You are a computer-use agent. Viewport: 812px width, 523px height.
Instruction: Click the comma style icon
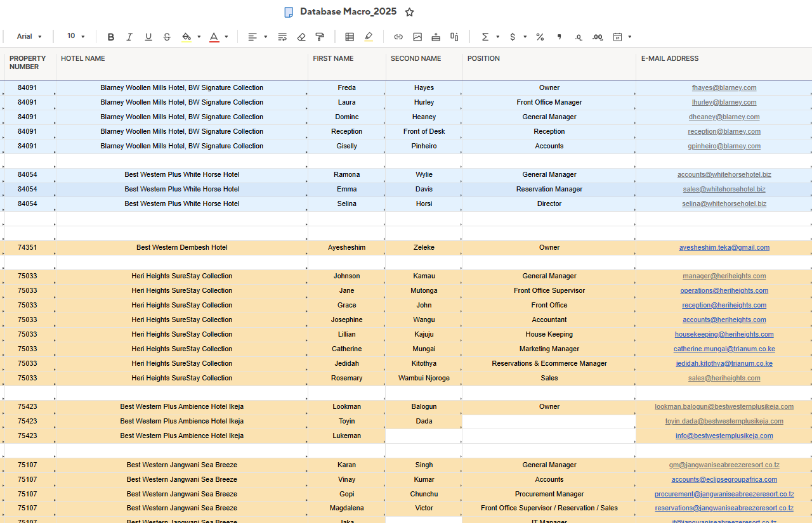(559, 37)
